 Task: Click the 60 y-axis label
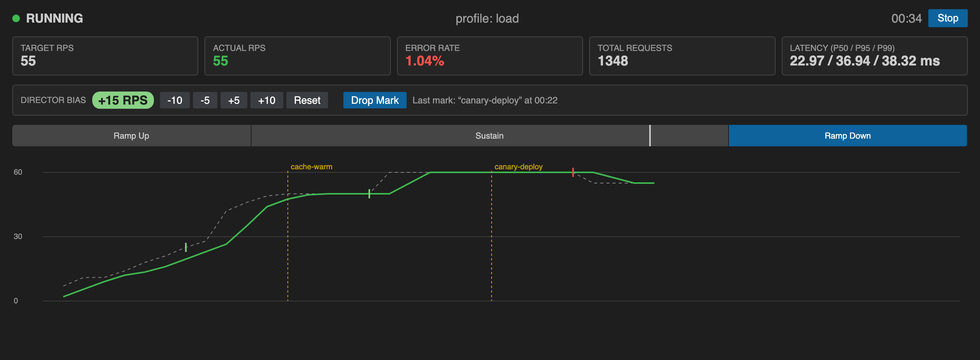(x=18, y=172)
